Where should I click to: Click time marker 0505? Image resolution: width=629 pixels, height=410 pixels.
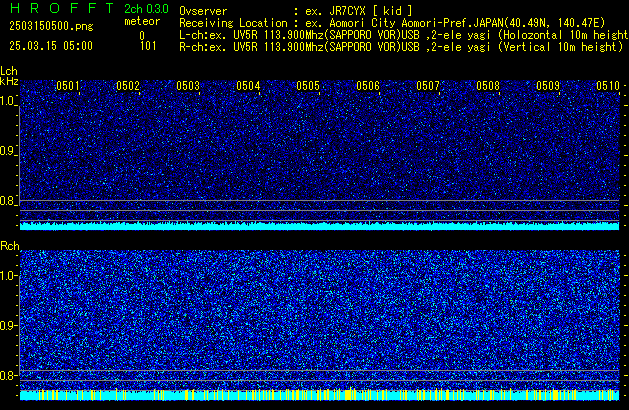click(x=308, y=86)
